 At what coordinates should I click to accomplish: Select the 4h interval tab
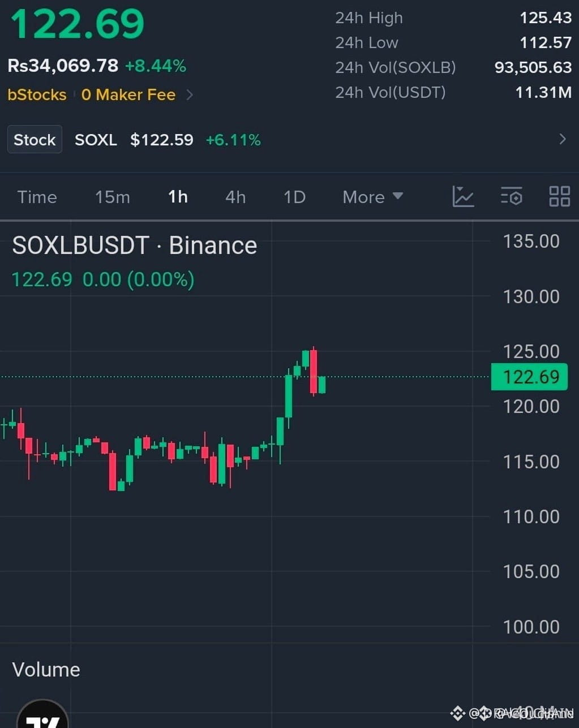tap(235, 197)
